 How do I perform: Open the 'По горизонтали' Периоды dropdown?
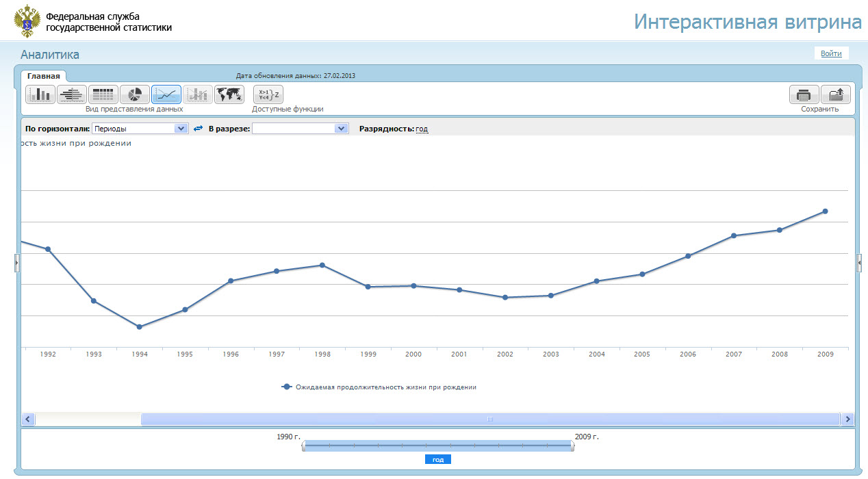pos(181,128)
